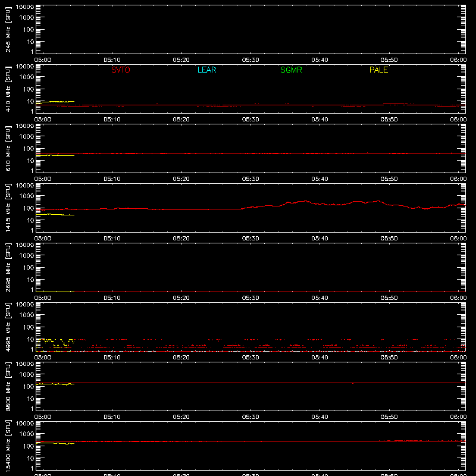
Task: Click the yellow PALE legend label
Action: click(x=378, y=70)
